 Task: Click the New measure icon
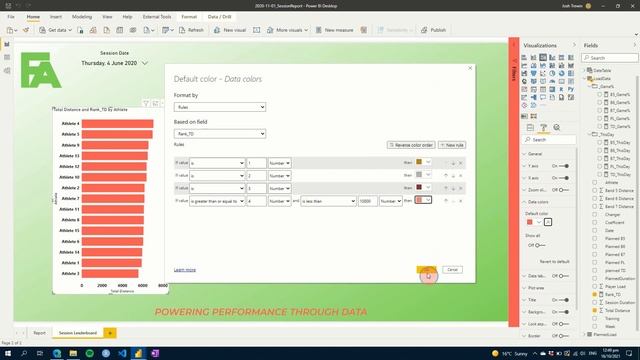pyautogui.click(x=319, y=30)
